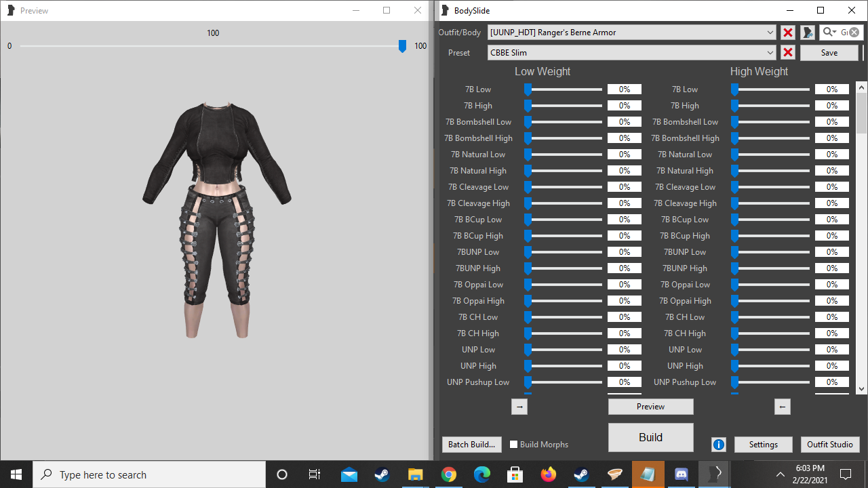Open the BodySlide info button beside Settings
868x488 pixels.
pyautogui.click(x=719, y=444)
